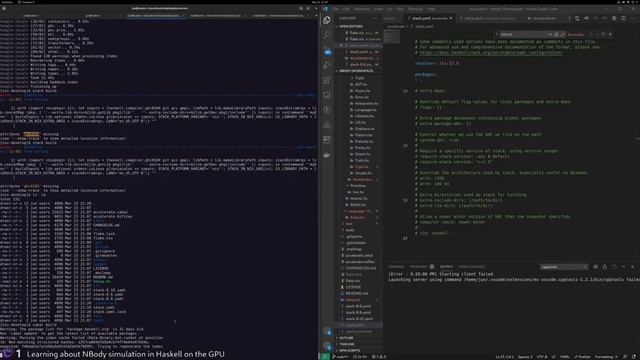The image size is (640, 360).
Task: Open the File menu in VS Code
Action: pyautogui.click(x=335, y=9)
